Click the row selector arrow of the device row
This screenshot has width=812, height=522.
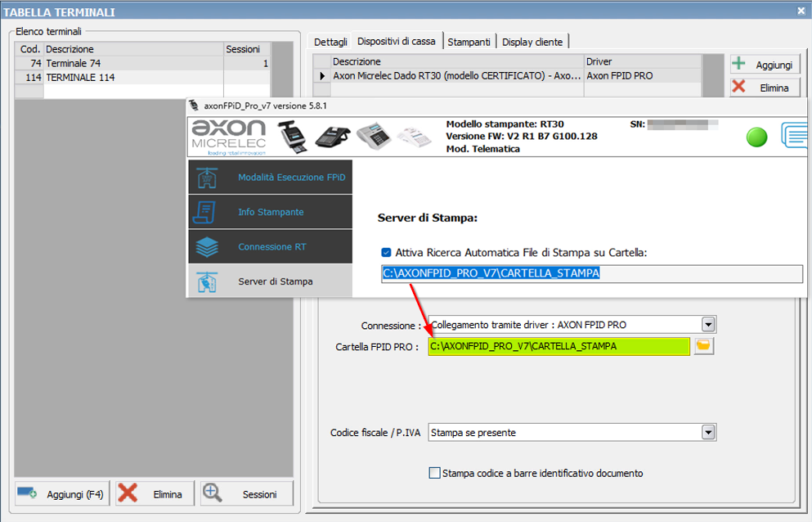[322, 76]
